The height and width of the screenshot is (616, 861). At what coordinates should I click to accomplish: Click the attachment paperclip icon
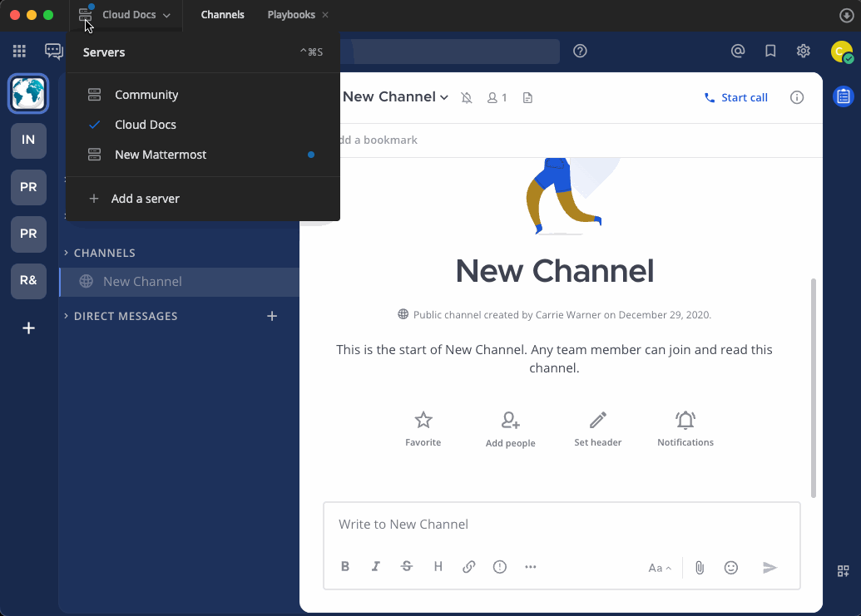click(699, 566)
